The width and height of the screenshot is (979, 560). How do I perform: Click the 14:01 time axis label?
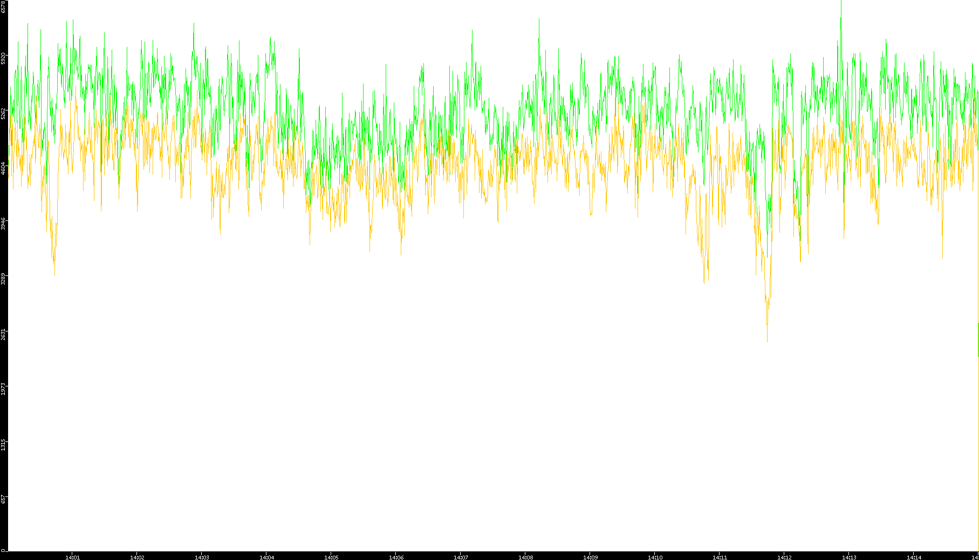pos(72,557)
